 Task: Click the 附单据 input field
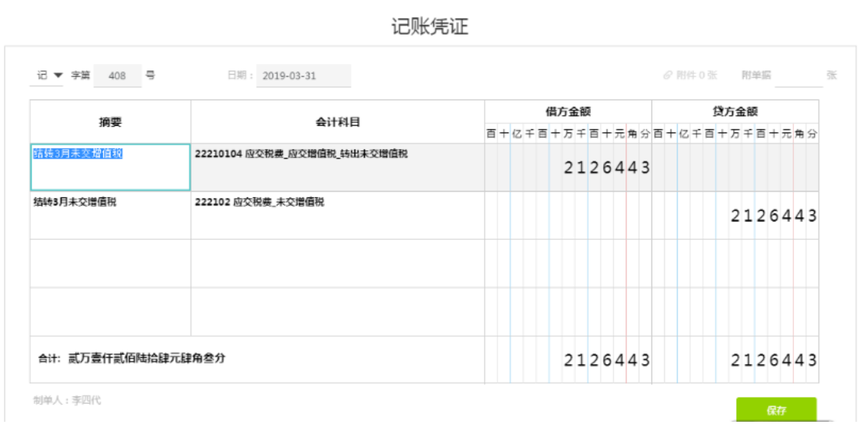click(x=798, y=75)
